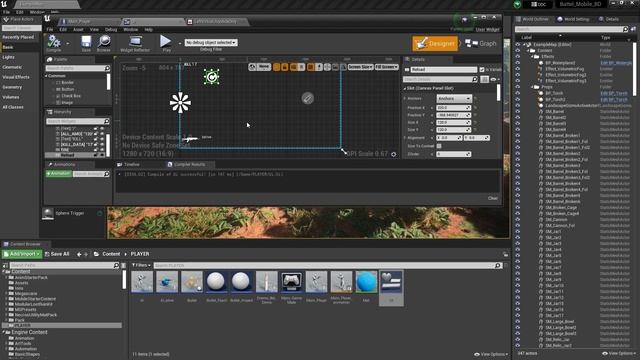Image resolution: width=640 pixels, height=360 pixels.
Task: Click the Position X field
Action: coord(453,108)
